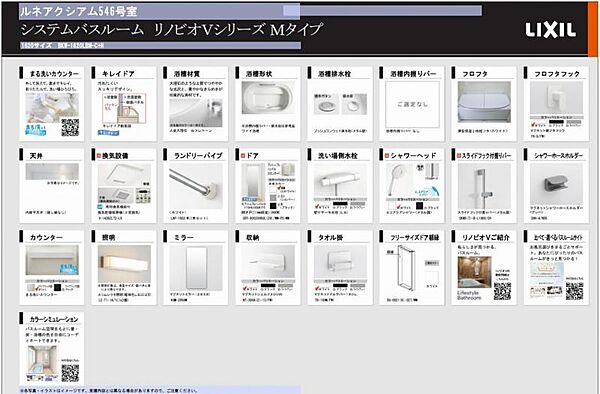Select black swatch in フロフタフック card

pyautogui.click(x=555, y=121)
